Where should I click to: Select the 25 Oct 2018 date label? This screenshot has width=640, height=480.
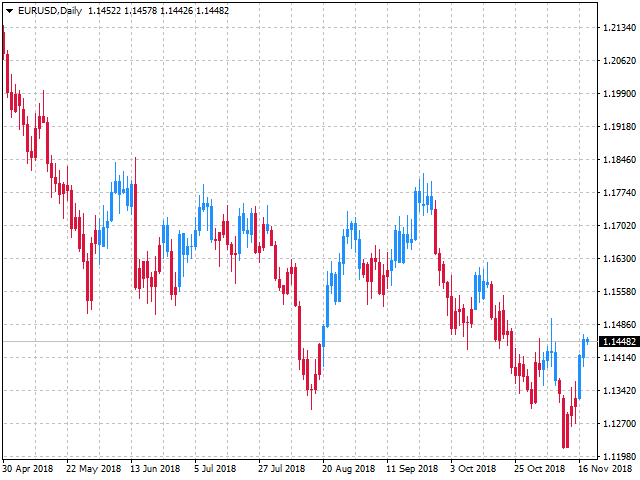(x=539, y=468)
